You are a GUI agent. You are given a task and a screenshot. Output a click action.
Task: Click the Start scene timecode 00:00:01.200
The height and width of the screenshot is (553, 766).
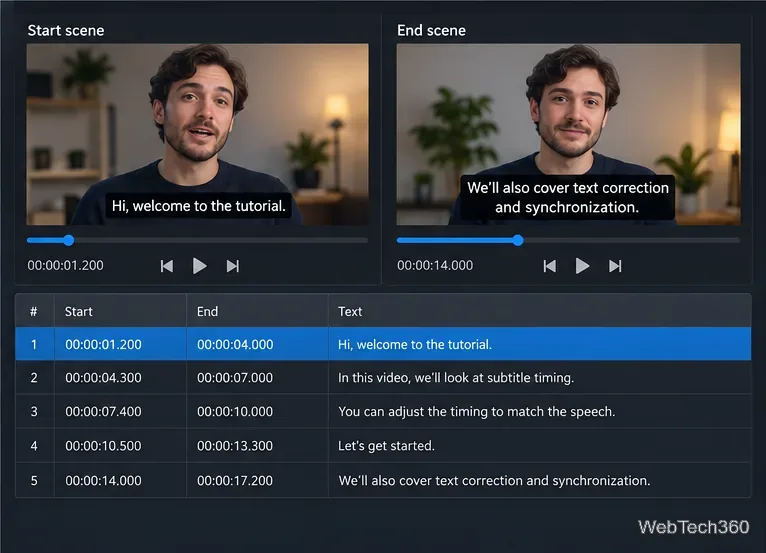click(x=65, y=265)
